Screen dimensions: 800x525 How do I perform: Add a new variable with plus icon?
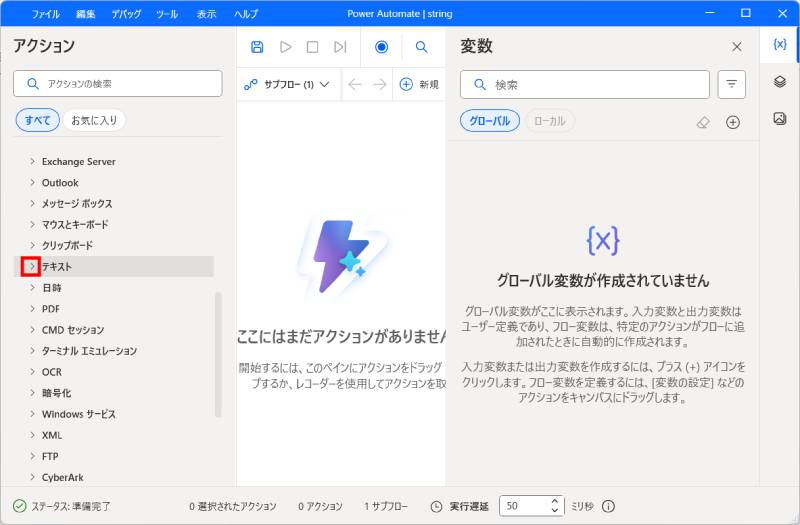tap(733, 122)
